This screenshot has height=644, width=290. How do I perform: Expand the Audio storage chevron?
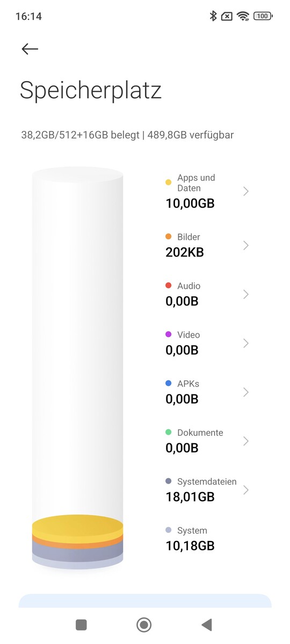point(246,294)
